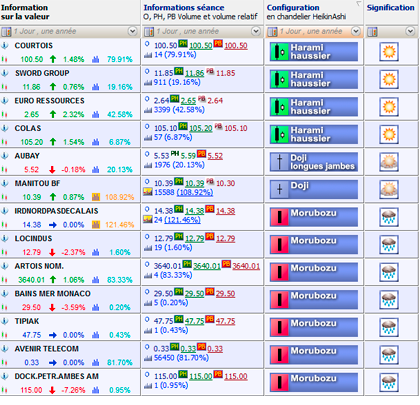Click the volume 56450 (81.70%) for AVENIR TELECOM
The width and height of the screenshot is (420, 405).
[x=181, y=358]
